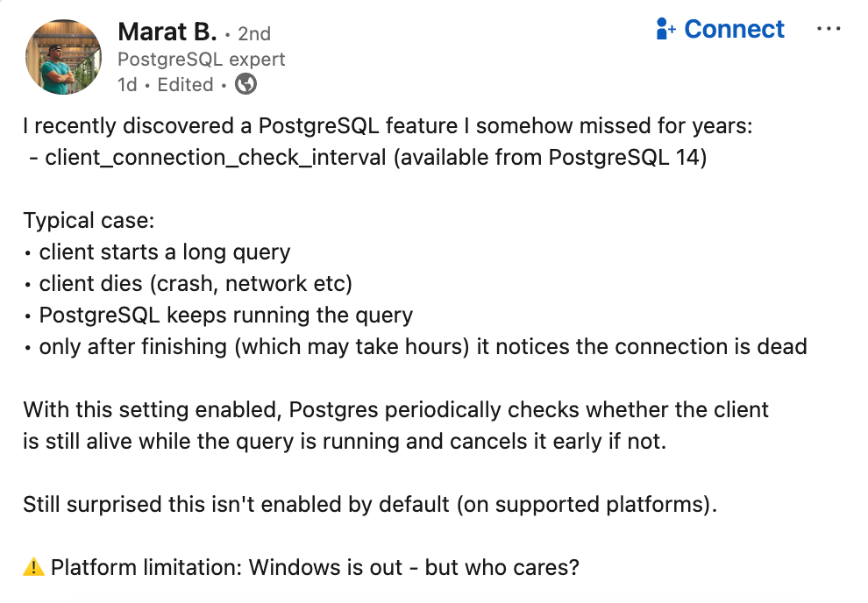This screenshot has height=603, width=868.
Task: Click the warning triangle emoji near Platform limitation
Action: coord(32,567)
